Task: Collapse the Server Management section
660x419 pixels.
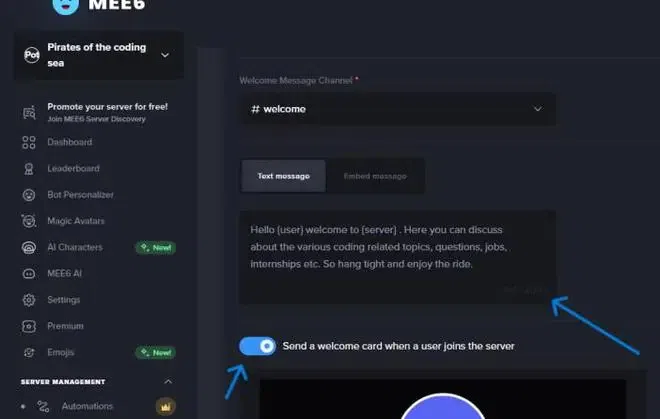Action: pos(168,382)
